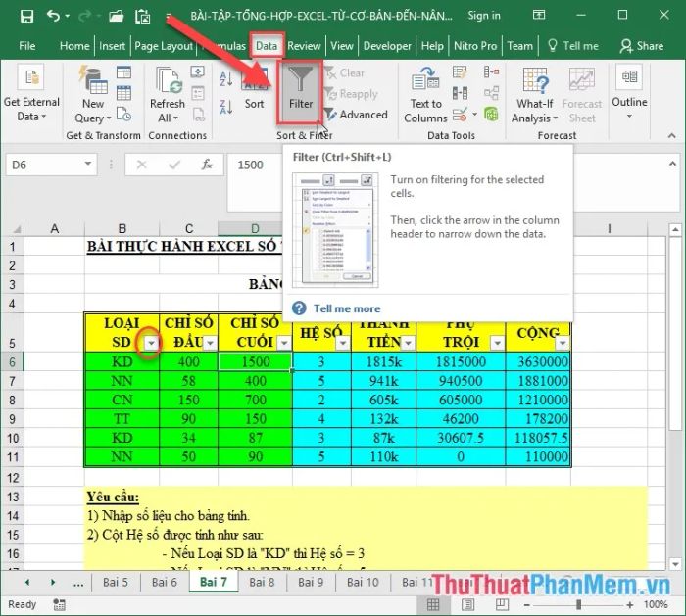Viewport: 686px width, 616px height.
Task: Click the Undo arrow icon
Action: [53, 16]
